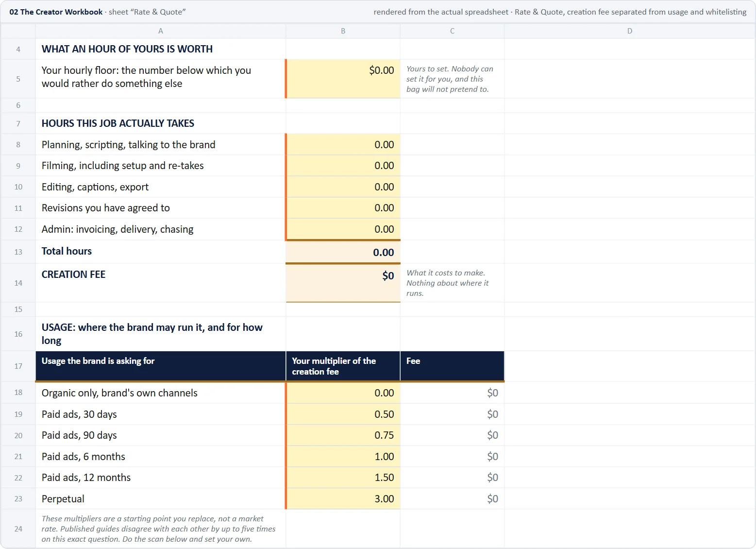The height and width of the screenshot is (549, 756).
Task: Click hours cell for Planning, scripting row
Action: 343,145
